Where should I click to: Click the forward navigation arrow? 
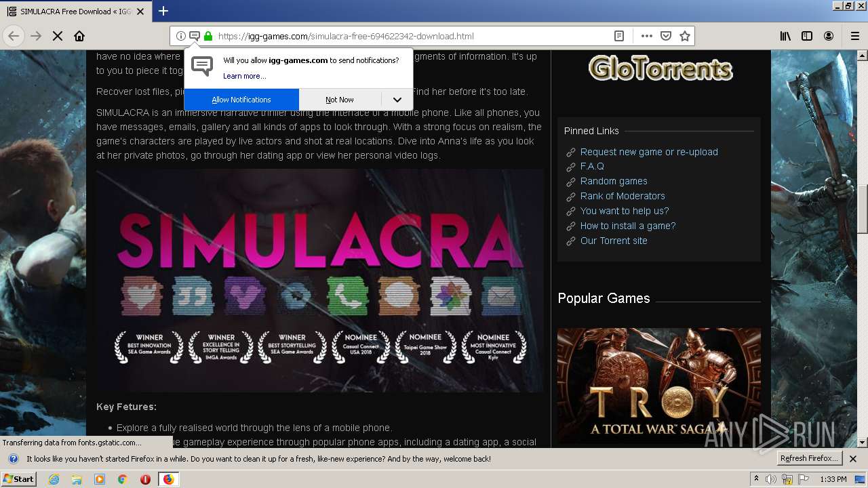pos(36,36)
